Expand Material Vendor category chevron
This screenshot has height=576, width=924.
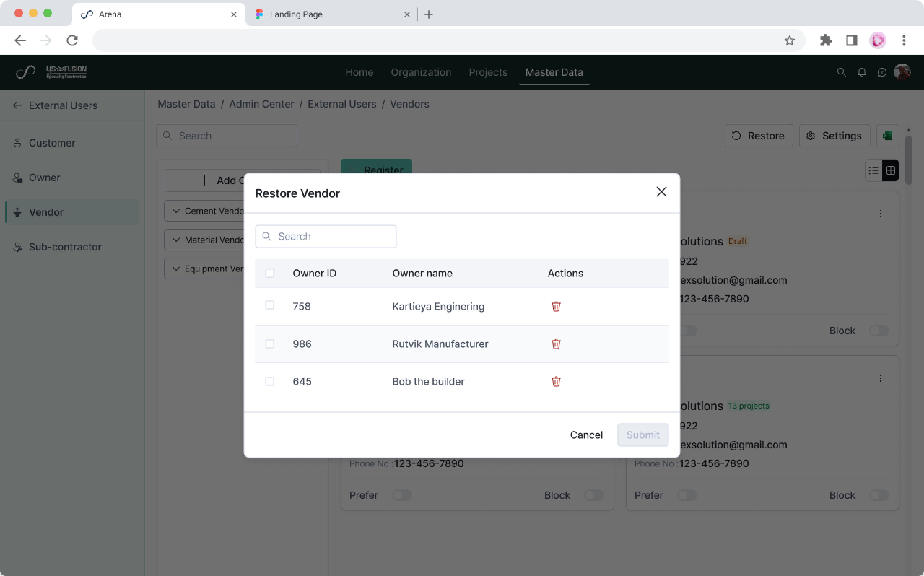pos(176,240)
